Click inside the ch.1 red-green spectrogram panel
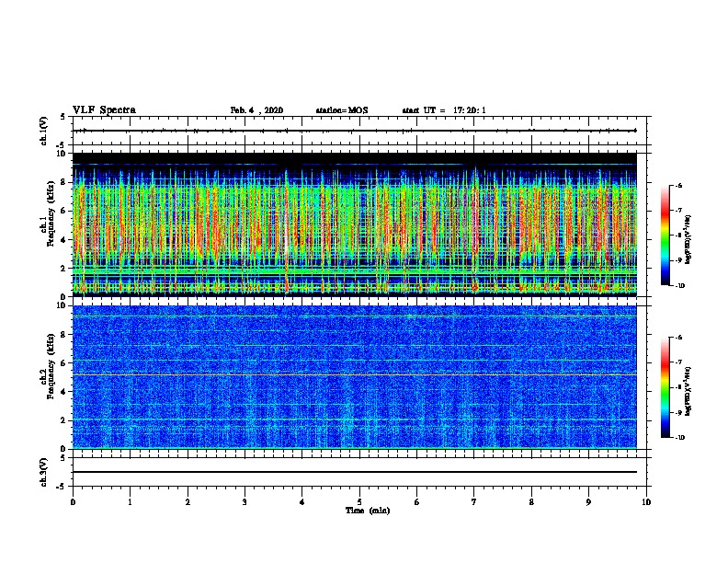This screenshot has width=728, height=563. [x=355, y=224]
